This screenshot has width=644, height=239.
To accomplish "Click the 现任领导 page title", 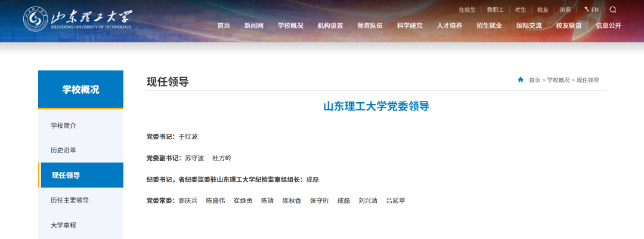I will (x=168, y=81).
